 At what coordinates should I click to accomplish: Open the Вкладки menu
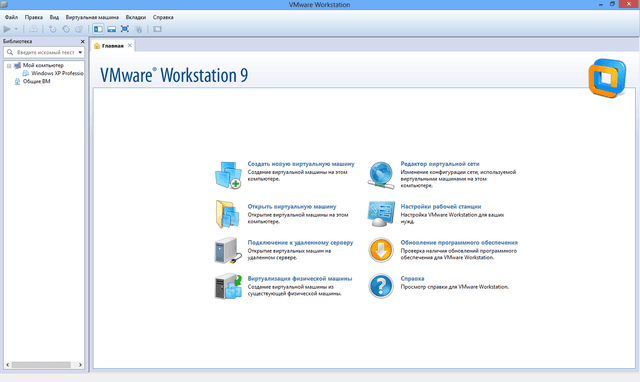click(136, 17)
